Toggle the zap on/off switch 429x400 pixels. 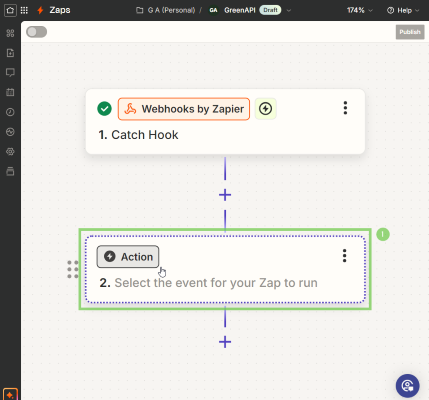pyautogui.click(x=37, y=32)
